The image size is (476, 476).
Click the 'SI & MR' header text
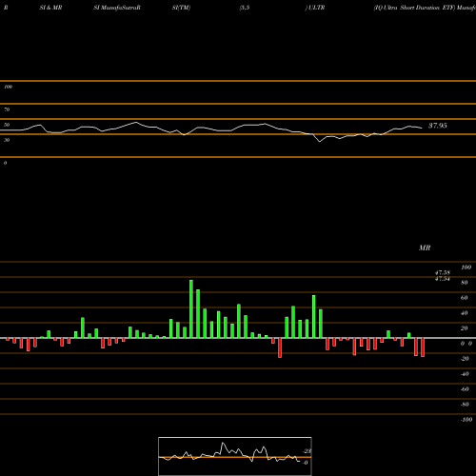pos(50,8)
